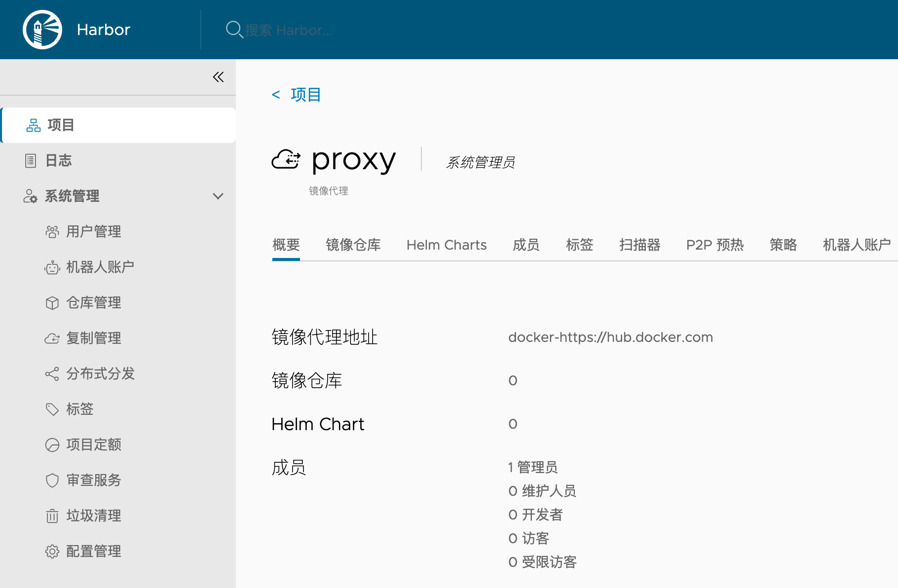
Task: Click the 分布式分发 share icon
Action: pos(52,374)
